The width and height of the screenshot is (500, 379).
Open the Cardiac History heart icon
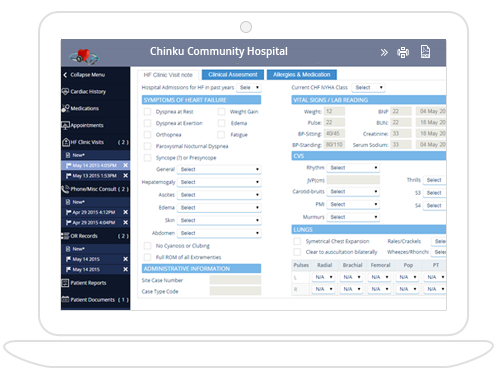[65, 91]
